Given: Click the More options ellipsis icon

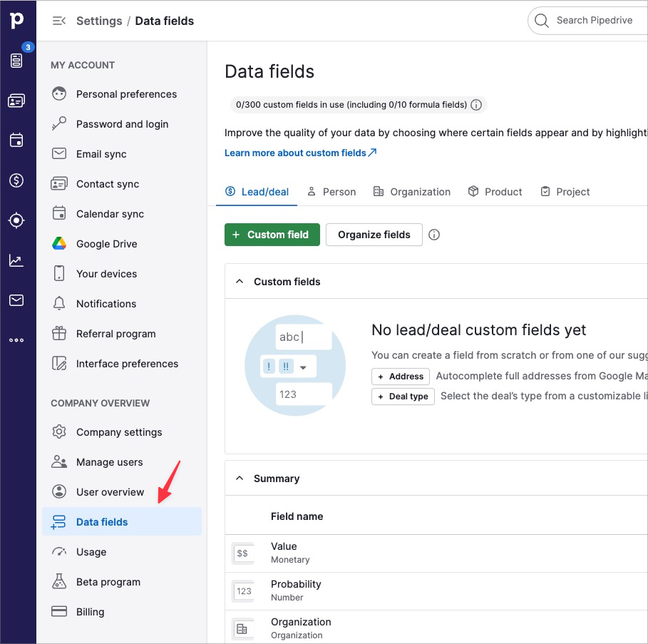Looking at the screenshot, I should (16, 340).
